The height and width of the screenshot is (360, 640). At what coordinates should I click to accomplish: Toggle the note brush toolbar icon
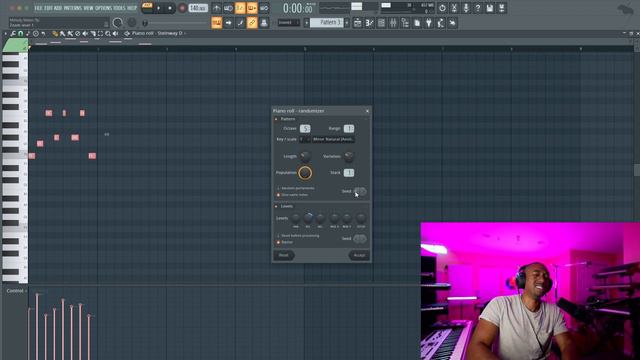pyautogui.click(x=240, y=23)
